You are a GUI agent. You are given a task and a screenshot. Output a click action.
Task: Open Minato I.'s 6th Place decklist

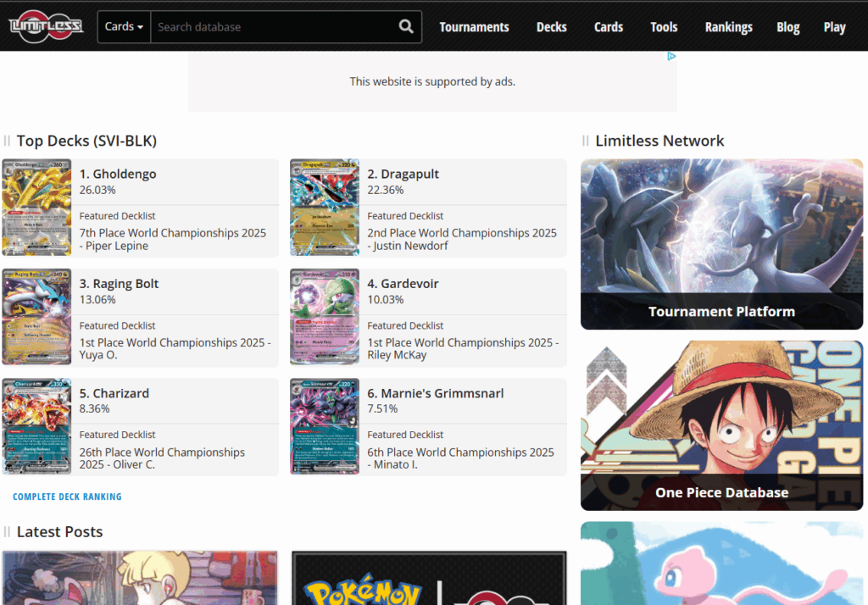coord(460,458)
